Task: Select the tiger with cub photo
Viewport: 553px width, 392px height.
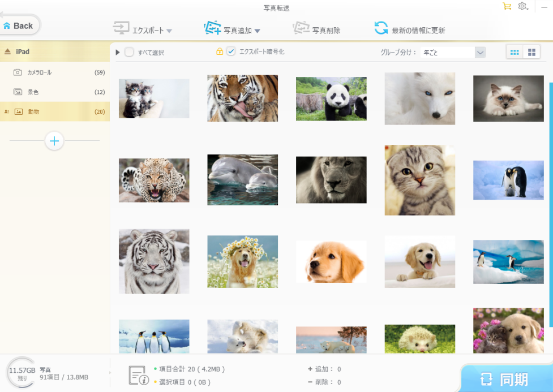Action: (243, 98)
